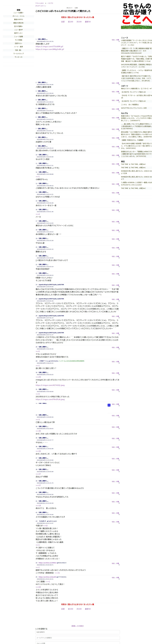
Task: Click the 新着レスの表示 link
Action: tap(77, 626)
